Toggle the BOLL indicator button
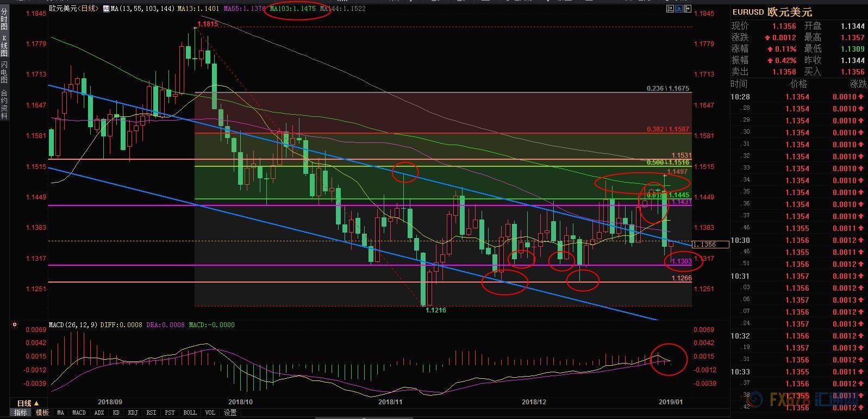 pos(190,412)
